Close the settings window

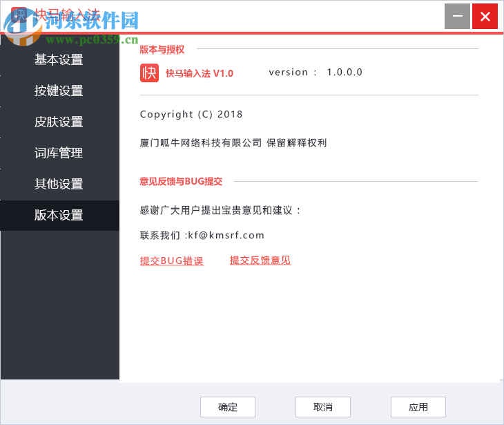coord(485,16)
